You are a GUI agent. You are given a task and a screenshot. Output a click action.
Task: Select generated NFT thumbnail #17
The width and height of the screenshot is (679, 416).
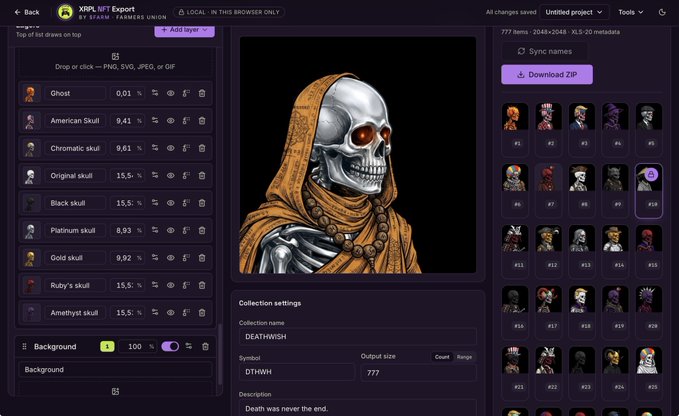[549, 312]
